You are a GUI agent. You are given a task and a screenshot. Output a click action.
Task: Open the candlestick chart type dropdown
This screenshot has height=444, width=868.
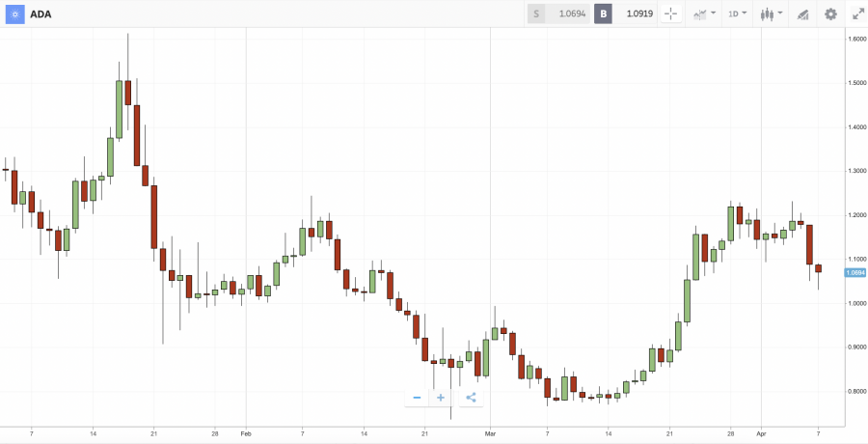click(771, 14)
